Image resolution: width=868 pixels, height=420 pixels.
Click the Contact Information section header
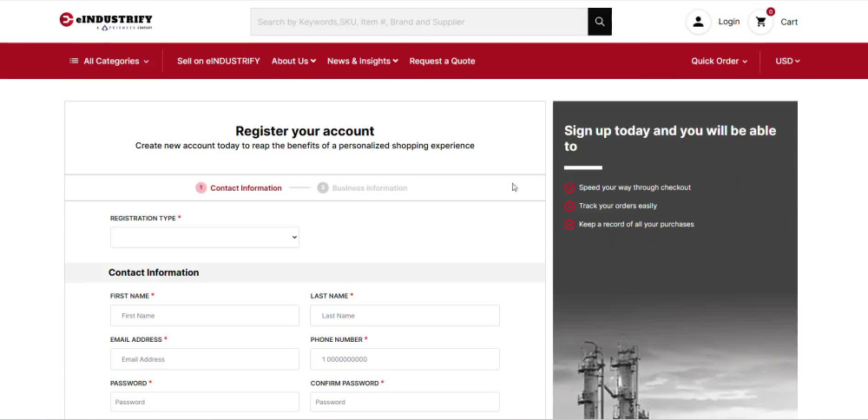154,272
